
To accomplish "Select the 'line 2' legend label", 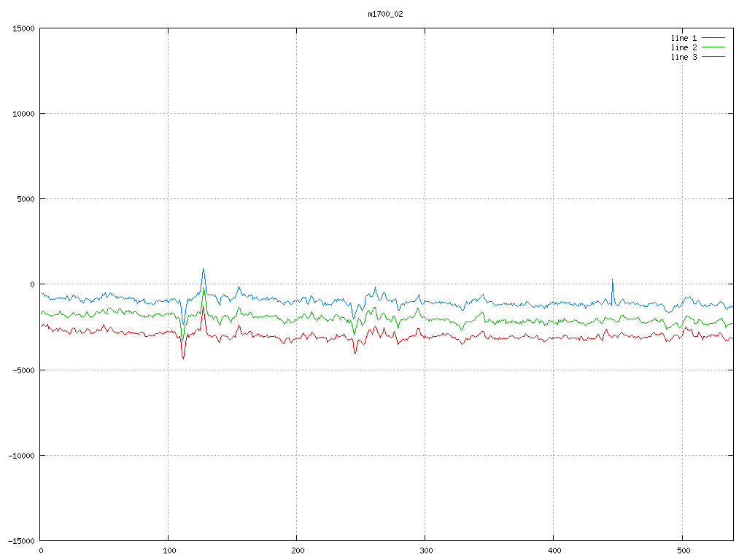I will click(684, 47).
